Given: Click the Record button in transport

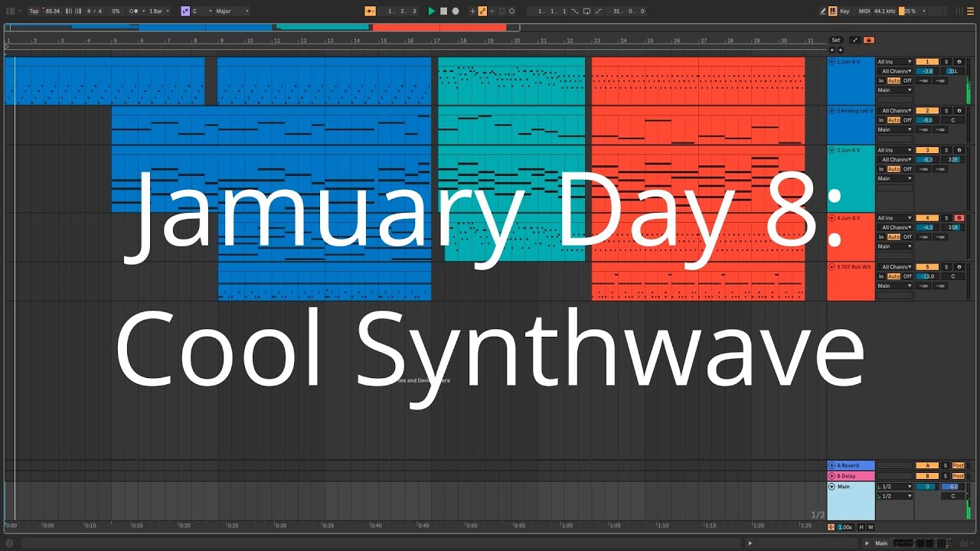Looking at the screenshot, I should point(455,11).
